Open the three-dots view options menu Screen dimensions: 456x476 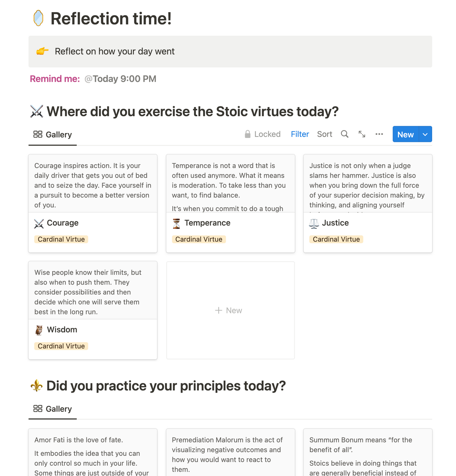(379, 134)
